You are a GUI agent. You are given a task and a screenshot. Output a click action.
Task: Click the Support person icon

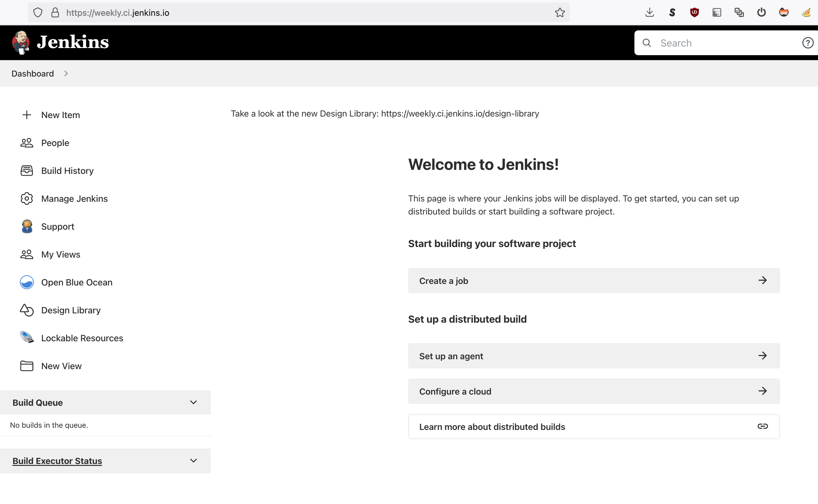[x=27, y=227]
